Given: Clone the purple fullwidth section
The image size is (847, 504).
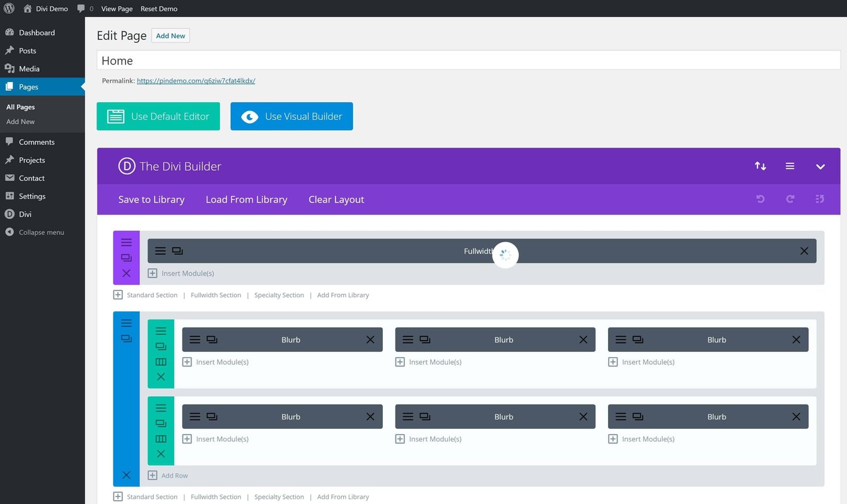Looking at the screenshot, I should tap(126, 257).
